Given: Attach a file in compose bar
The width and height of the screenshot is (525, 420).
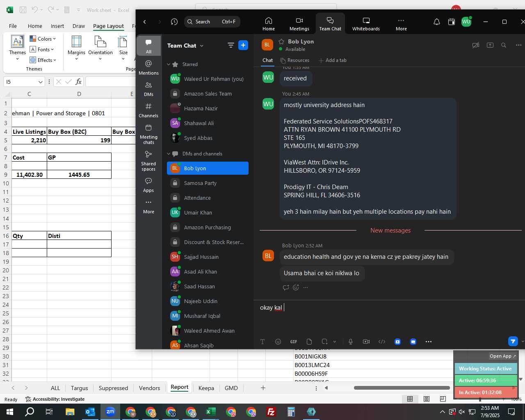Looking at the screenshot, I should 309,342.
